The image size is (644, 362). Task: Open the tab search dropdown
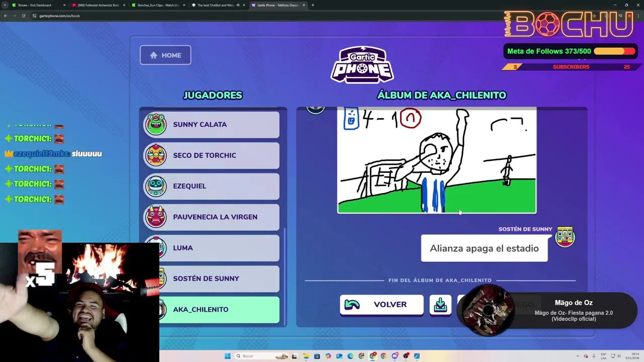click(5, 5)
